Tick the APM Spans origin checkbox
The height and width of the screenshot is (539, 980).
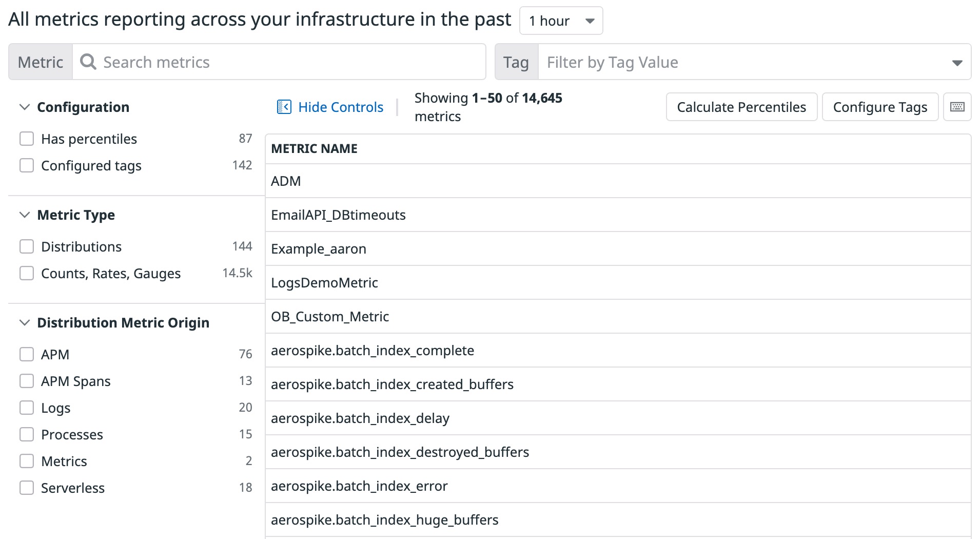(27, 381)
